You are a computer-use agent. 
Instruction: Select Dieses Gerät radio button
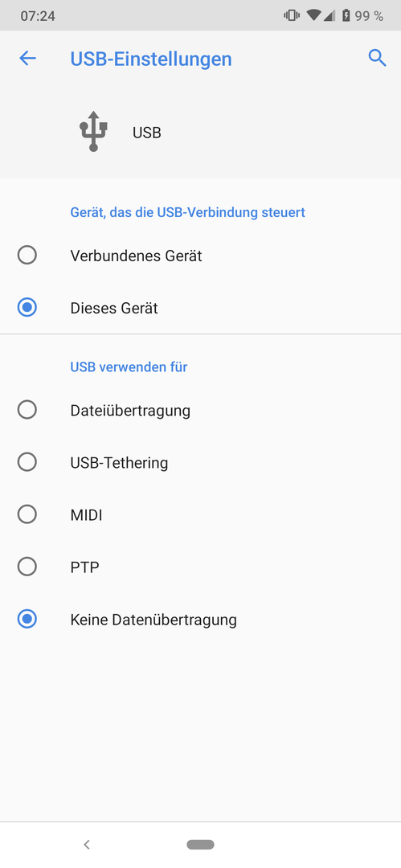(201, 308)
